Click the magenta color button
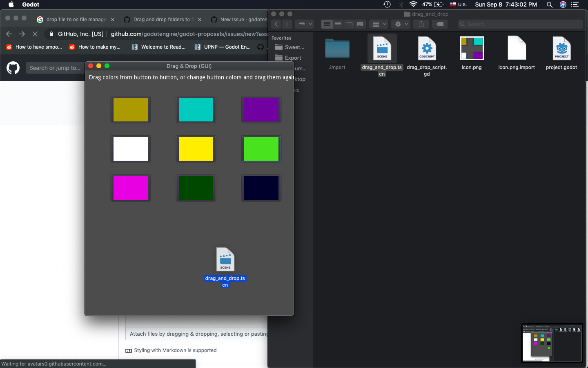 pos(130,188)
